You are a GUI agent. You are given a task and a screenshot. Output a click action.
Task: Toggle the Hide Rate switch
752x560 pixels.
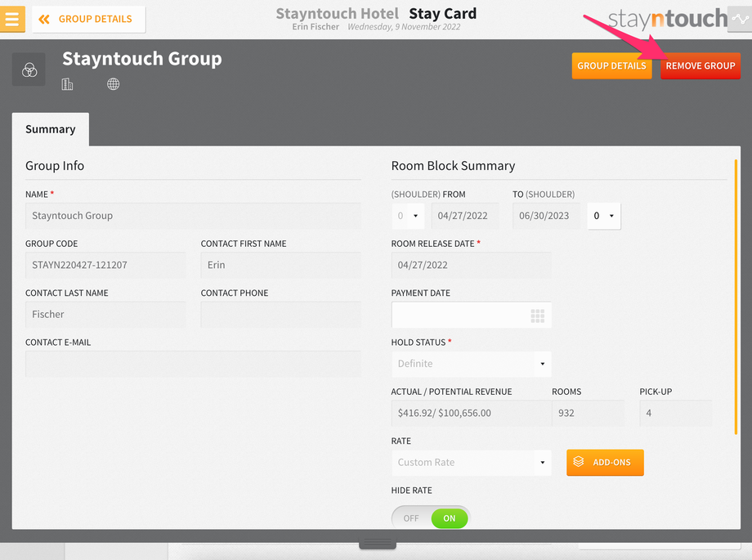coord(431,518)
